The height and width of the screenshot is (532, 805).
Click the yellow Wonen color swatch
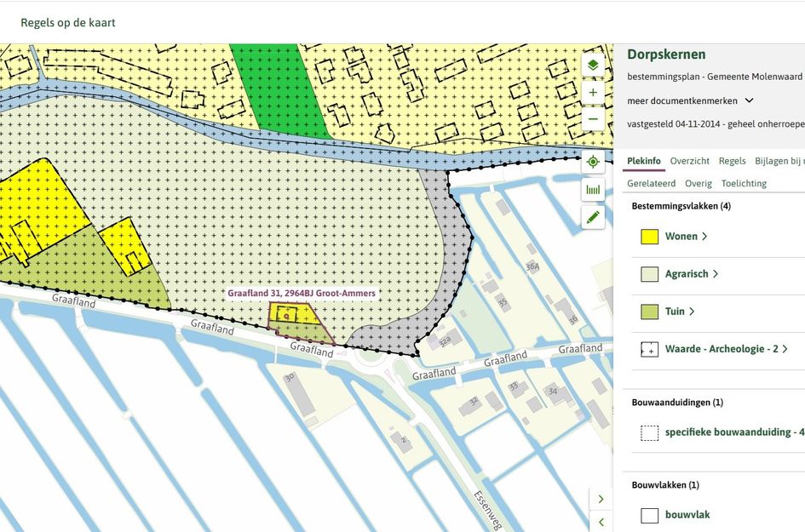click(649, 237)
